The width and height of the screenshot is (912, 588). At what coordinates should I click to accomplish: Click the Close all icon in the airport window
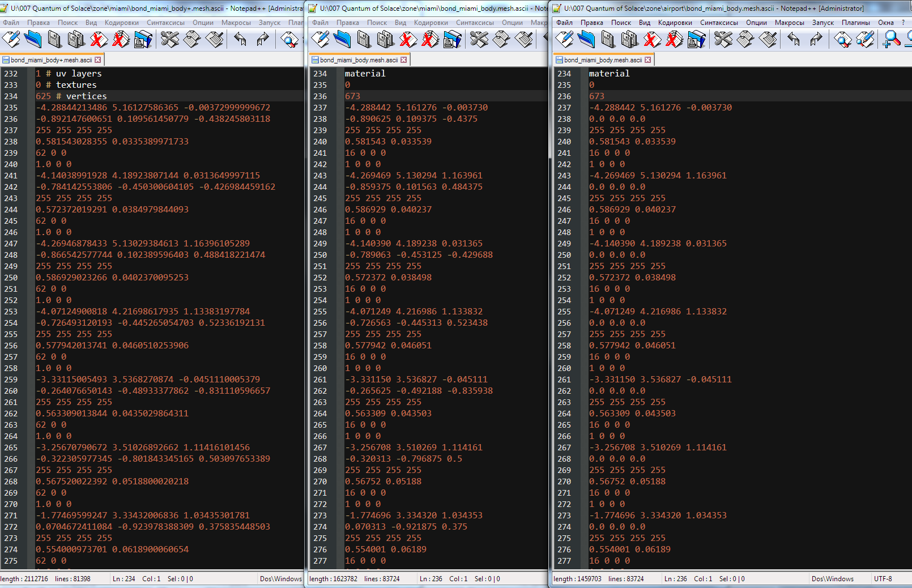pyautogui.click(x=674, y=39)
